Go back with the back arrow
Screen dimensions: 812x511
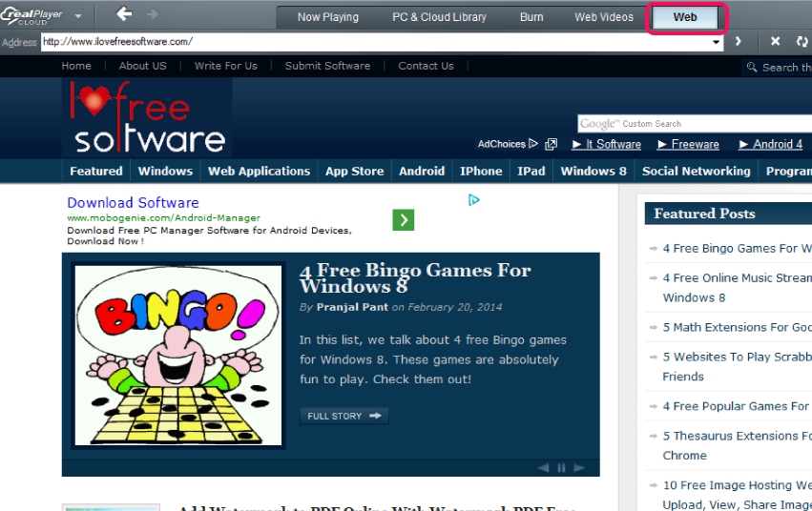(124, 15)
